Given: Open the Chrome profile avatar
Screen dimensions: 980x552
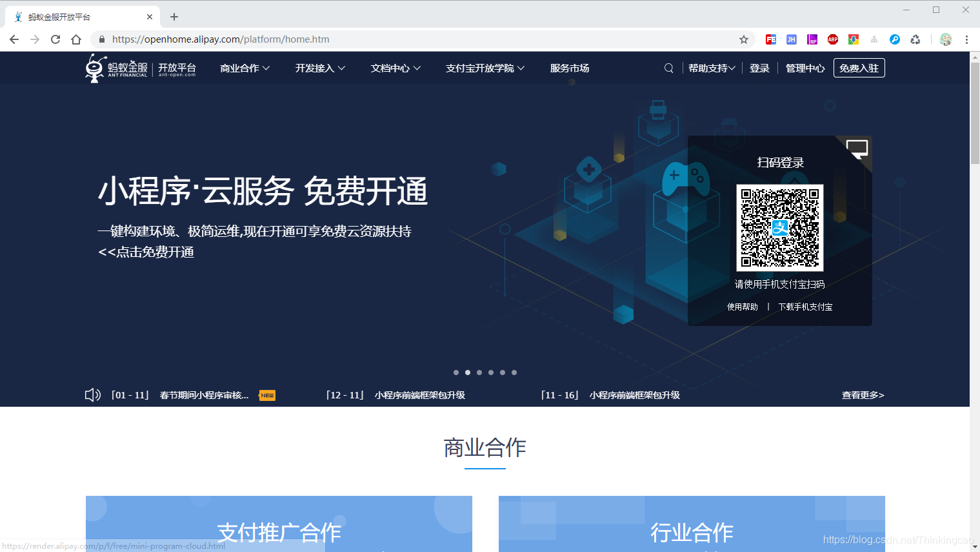Looking at the screenshot, I should [x=946, y=39].
